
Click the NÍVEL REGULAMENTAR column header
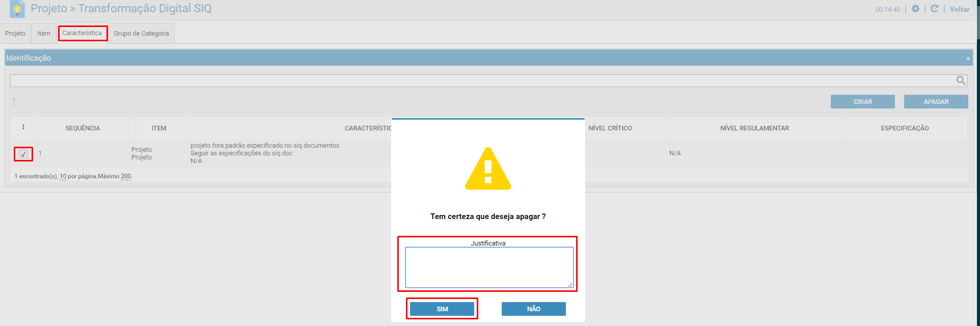(x=754, y=128)
